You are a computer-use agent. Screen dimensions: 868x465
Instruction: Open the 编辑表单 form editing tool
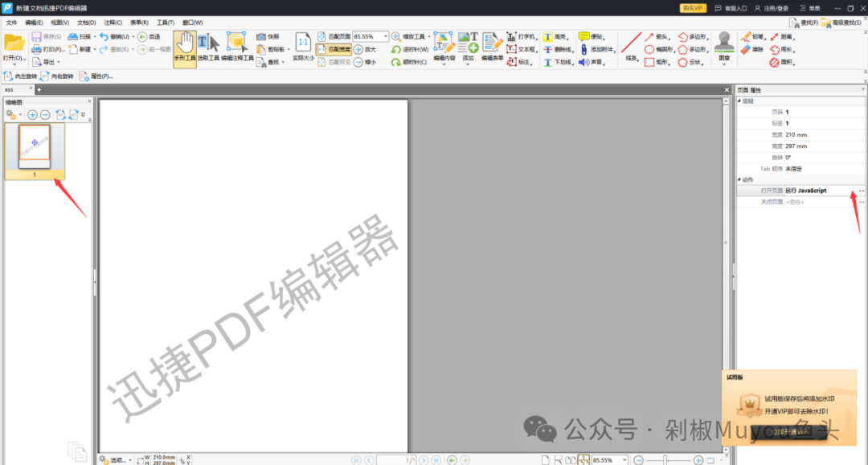pos(492,47)
